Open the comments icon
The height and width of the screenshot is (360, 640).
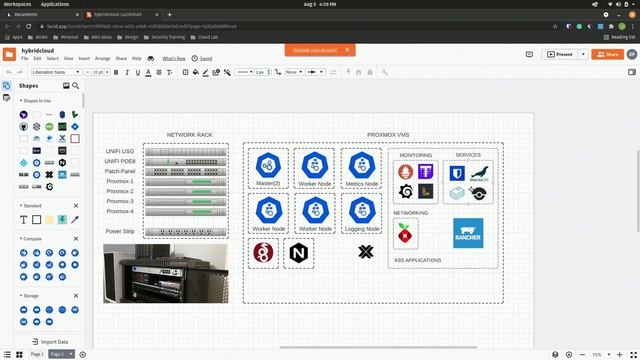click(x=529, y=54)
